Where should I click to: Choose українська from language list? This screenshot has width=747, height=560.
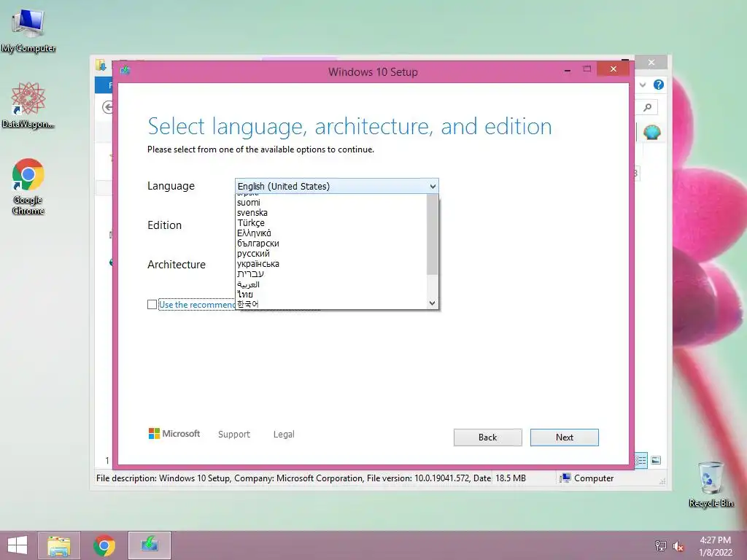332,263
